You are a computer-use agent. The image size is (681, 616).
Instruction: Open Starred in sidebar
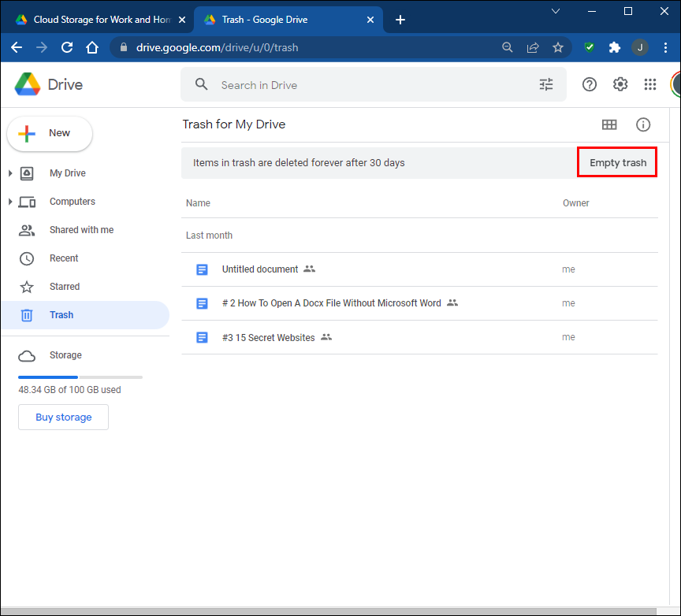65,287
